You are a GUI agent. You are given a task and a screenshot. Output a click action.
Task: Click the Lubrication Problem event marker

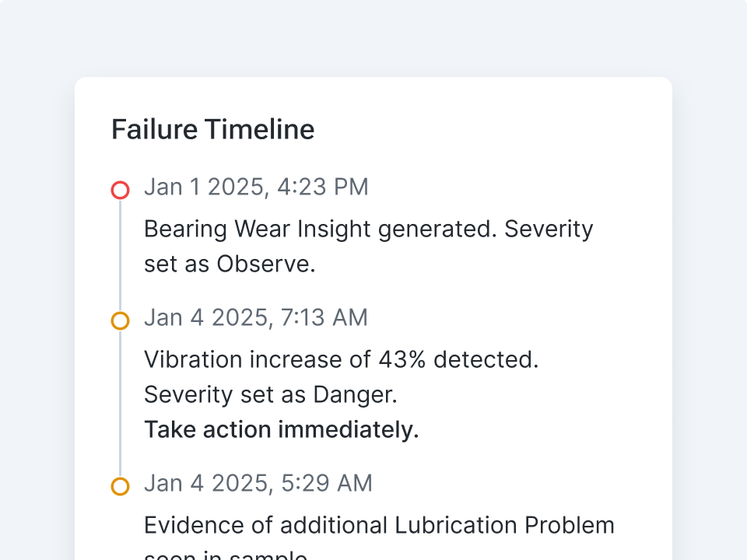120,486
